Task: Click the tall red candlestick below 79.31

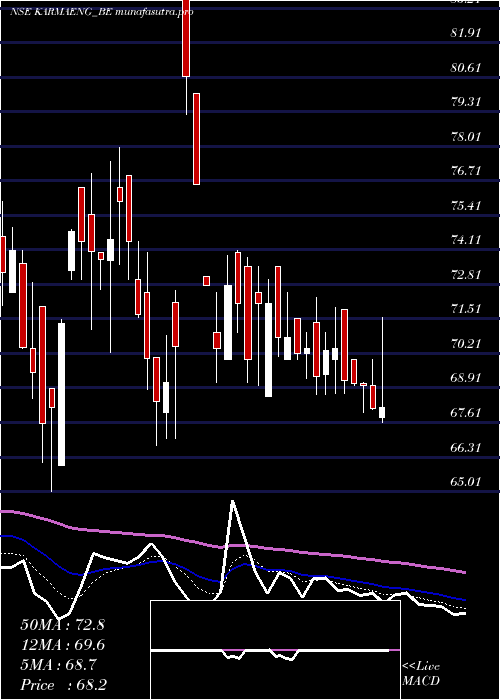Action: point(196,139)
